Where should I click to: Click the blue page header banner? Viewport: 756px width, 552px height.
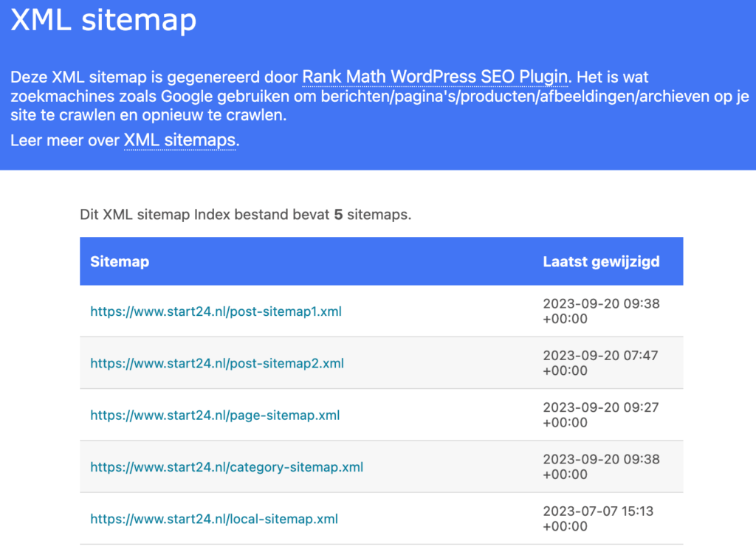tap(378, 85)
